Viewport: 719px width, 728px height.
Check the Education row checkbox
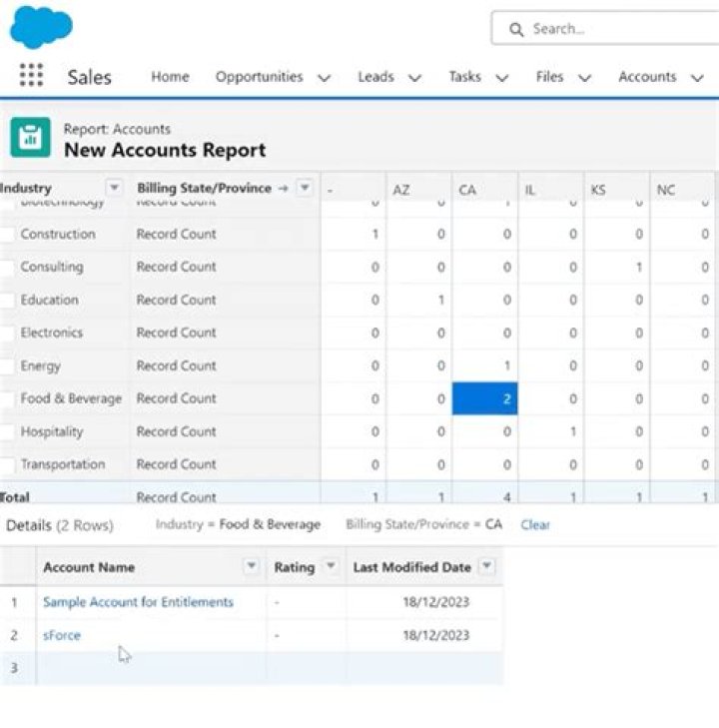click(7, 301)
